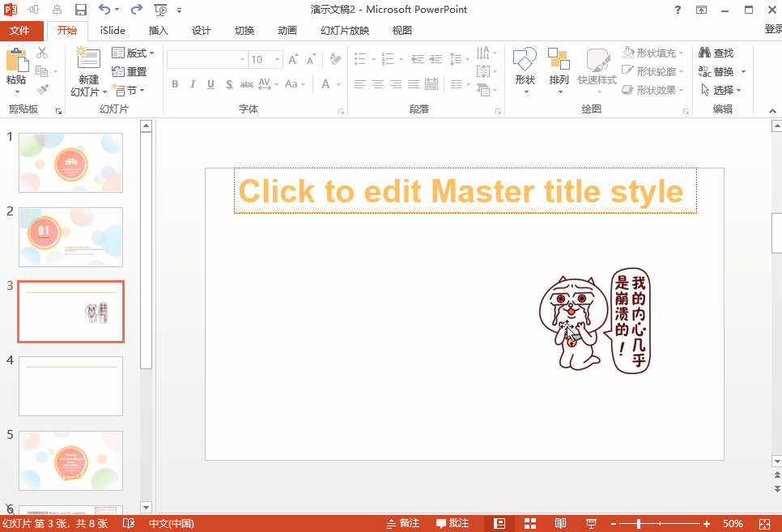Toggle the 备注 (Notes) pane
Screen dimensions: 782x532
click(x=403, y=524)
